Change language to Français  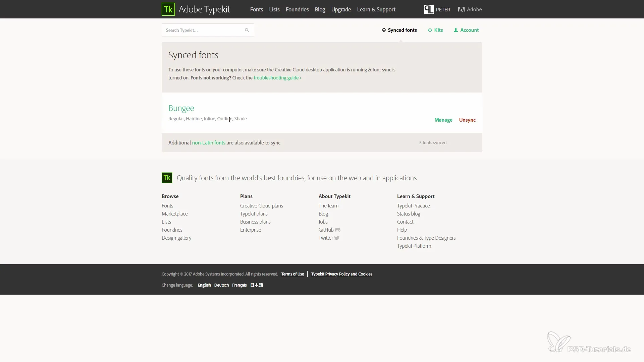239,285
